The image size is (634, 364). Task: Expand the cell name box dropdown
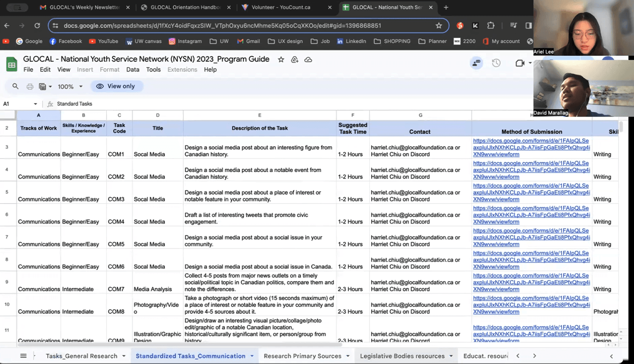[x=35, y=104]
